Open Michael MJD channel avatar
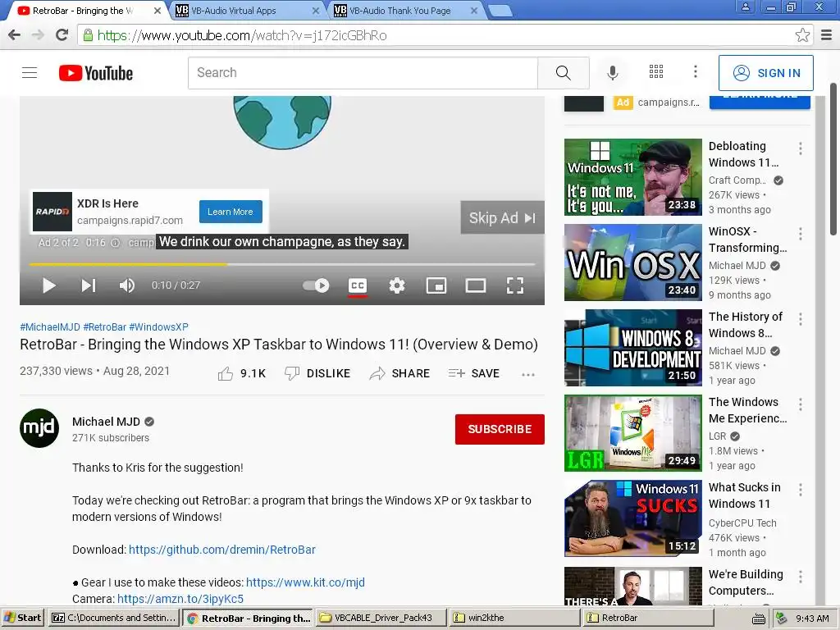The width and height of the screenshot is (840, 630). pos(39,428)
